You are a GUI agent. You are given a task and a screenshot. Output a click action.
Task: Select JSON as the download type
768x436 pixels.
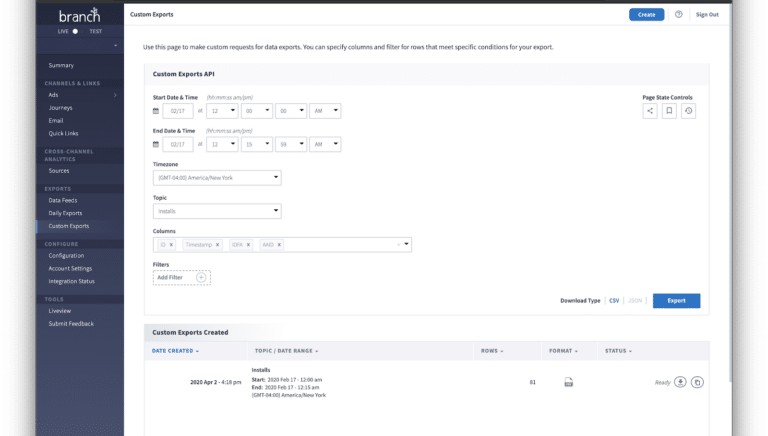tap(635, 300)
